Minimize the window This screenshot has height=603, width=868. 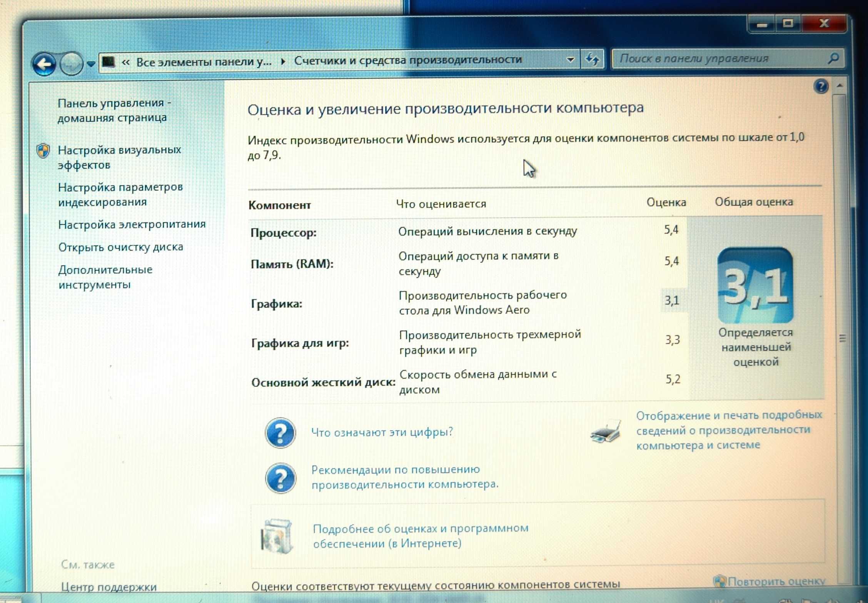tap(761, 24)
